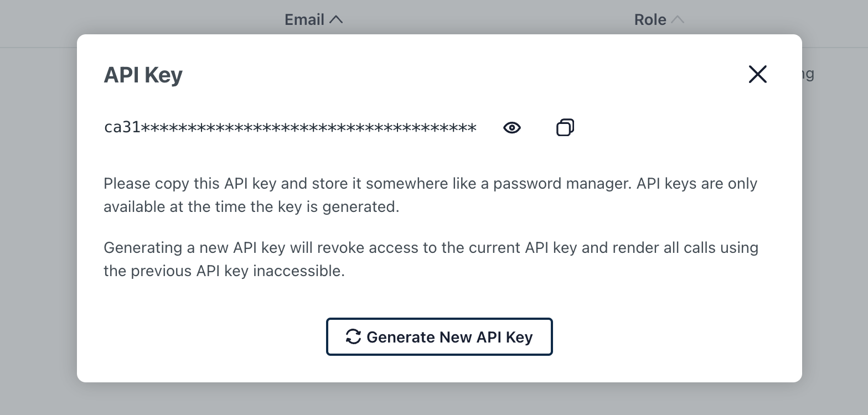Click the refresh arrows icon in Generate button
868x415 pixels.
(353, 336)
